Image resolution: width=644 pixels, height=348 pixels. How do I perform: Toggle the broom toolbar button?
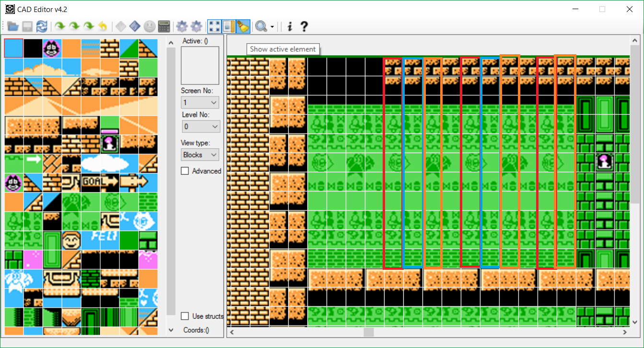(x=243, y=26)
